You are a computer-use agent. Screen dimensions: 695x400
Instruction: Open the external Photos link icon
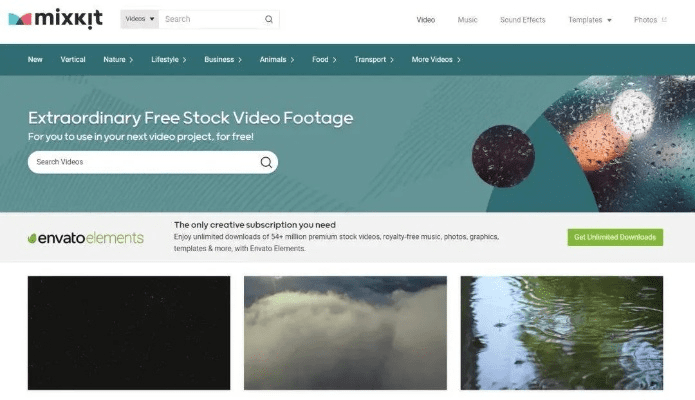[x=664, y=20]
